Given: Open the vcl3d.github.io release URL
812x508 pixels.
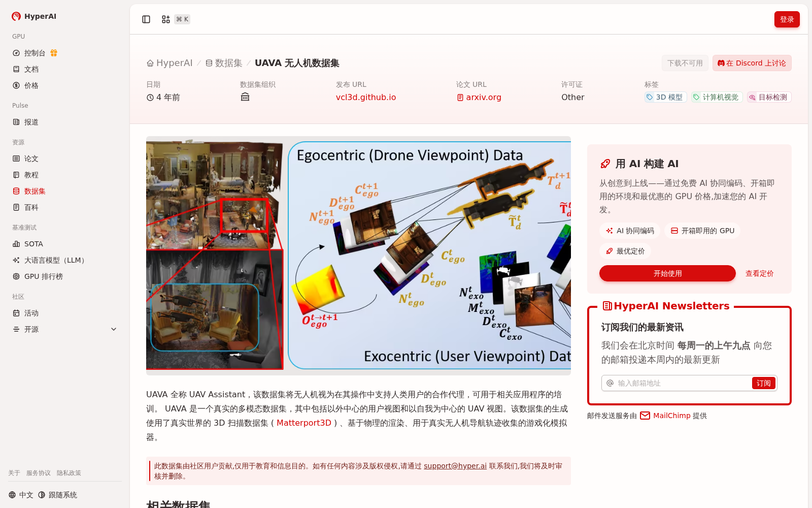Looking at the screenshot, I should coord(366,97).
